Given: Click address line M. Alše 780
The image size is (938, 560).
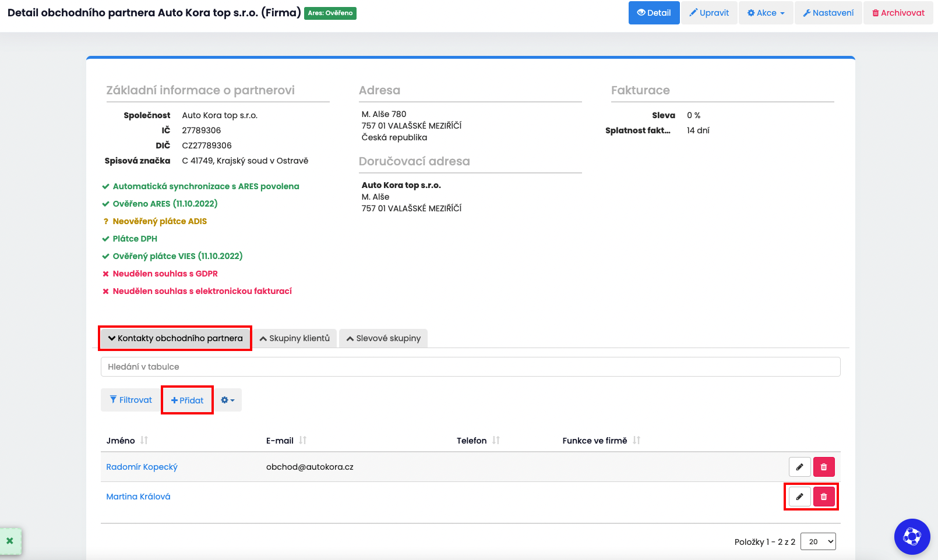Looking at the screenshot, I should click(384, 114).
